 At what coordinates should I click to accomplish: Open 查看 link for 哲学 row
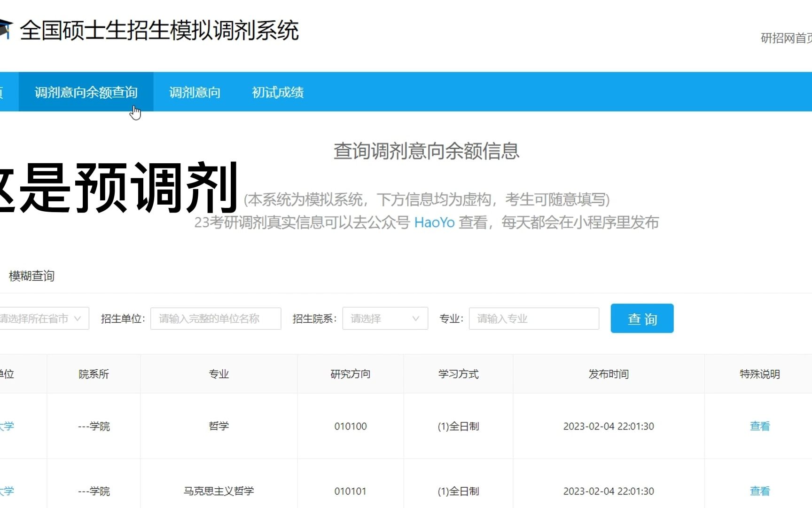[x=760, y=426]
